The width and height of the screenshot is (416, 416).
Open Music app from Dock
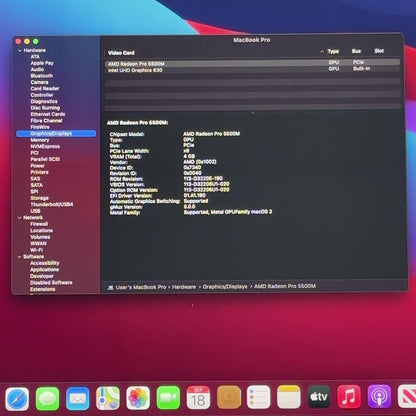point(349,396)
